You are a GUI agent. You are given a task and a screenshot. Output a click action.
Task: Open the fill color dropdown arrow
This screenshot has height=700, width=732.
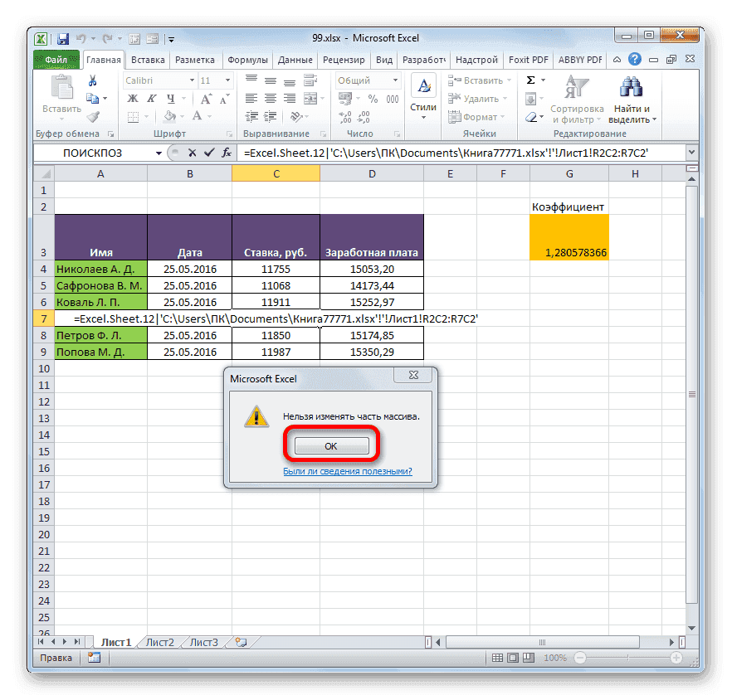pos(182,117)
